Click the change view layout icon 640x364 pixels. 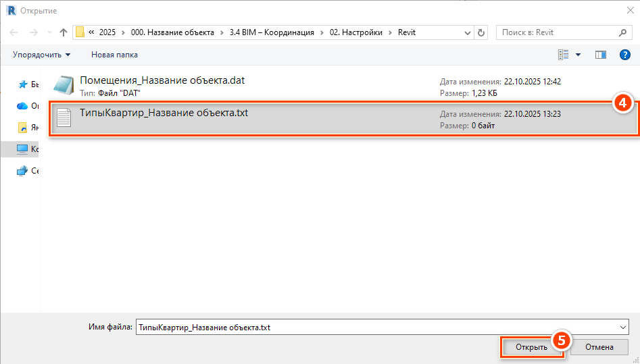(x=564, y=55)
